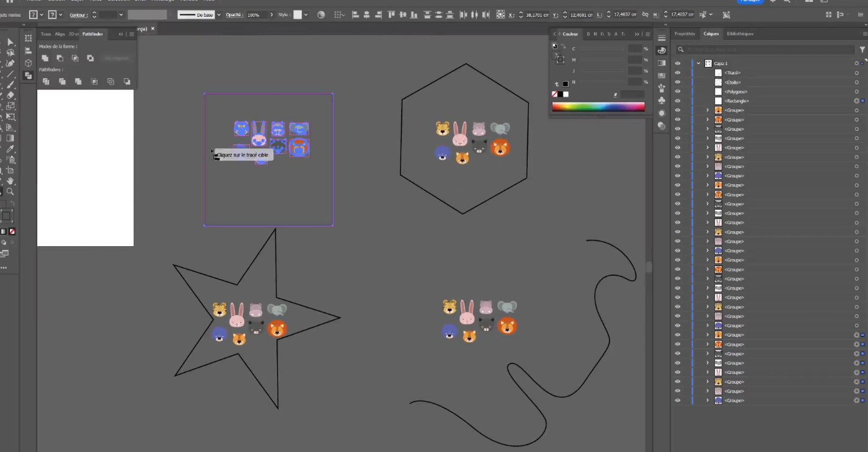The image size is (868, 452).
Task: Click the Merge pathfinder icon
Action: pyautogui.click(x=78, y=81)
